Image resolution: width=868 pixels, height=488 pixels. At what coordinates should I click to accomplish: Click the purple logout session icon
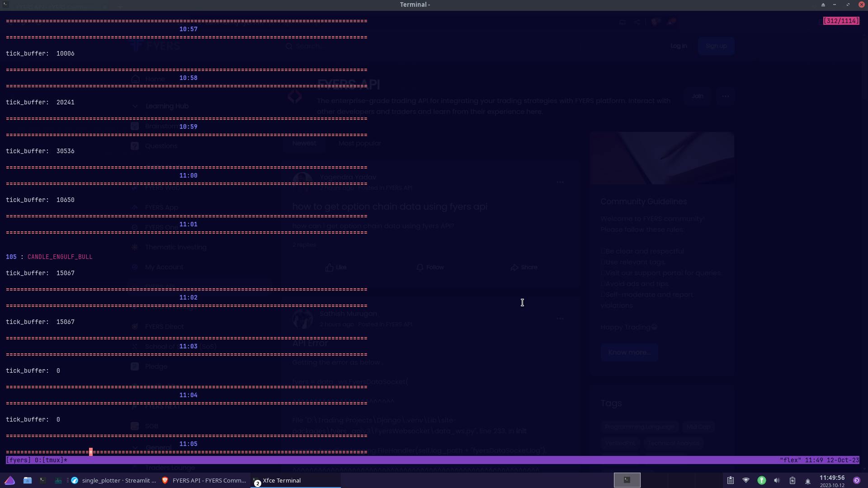coord(856,480)
